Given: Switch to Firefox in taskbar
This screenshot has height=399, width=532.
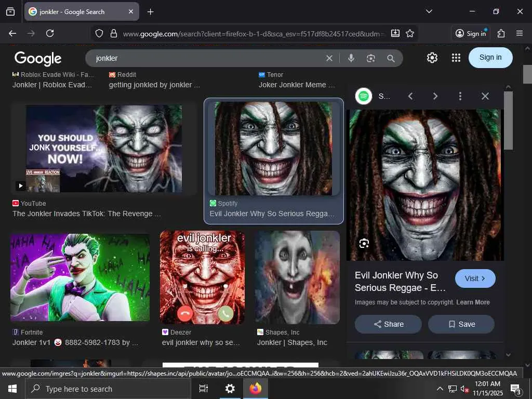Looking at the screenshot, I should pos(256,389).
